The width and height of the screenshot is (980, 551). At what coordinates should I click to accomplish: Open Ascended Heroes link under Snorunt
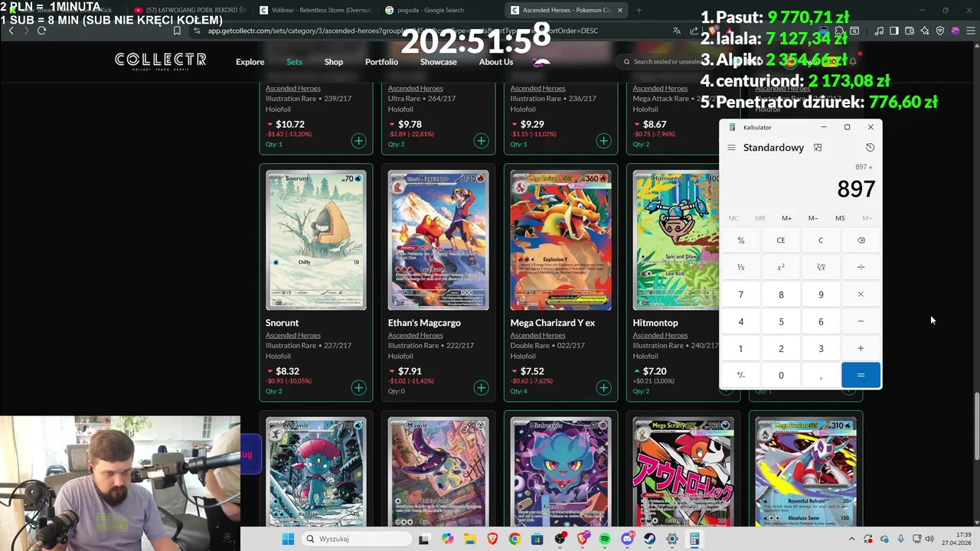292,335
